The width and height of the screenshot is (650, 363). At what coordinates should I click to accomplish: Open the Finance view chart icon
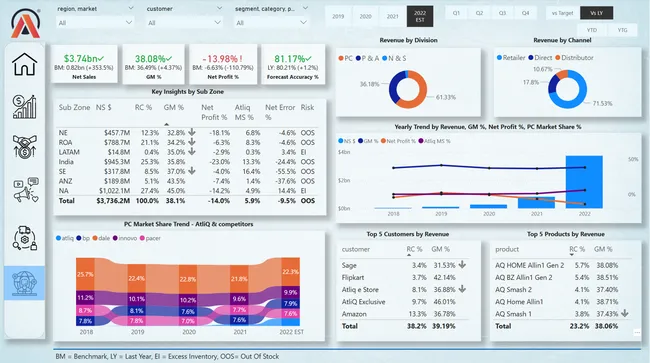tap(24, 106)
